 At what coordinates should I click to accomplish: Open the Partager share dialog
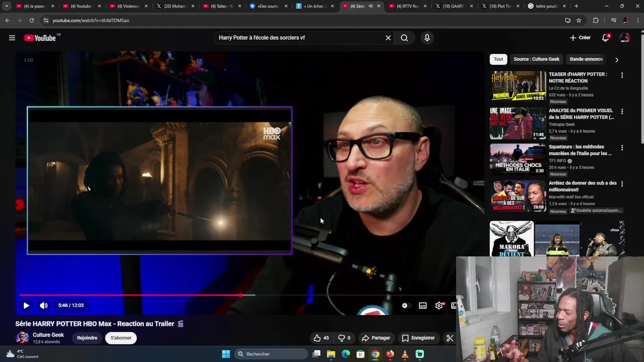click(376, 338)
